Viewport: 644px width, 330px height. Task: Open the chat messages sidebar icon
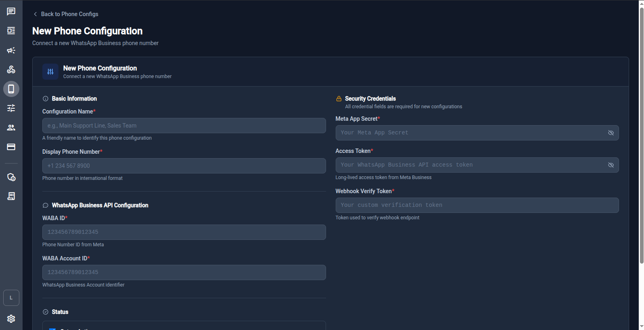[11, 11]
